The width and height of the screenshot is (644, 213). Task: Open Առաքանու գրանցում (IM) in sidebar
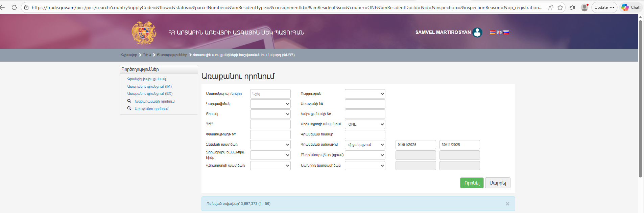point(149,86)
